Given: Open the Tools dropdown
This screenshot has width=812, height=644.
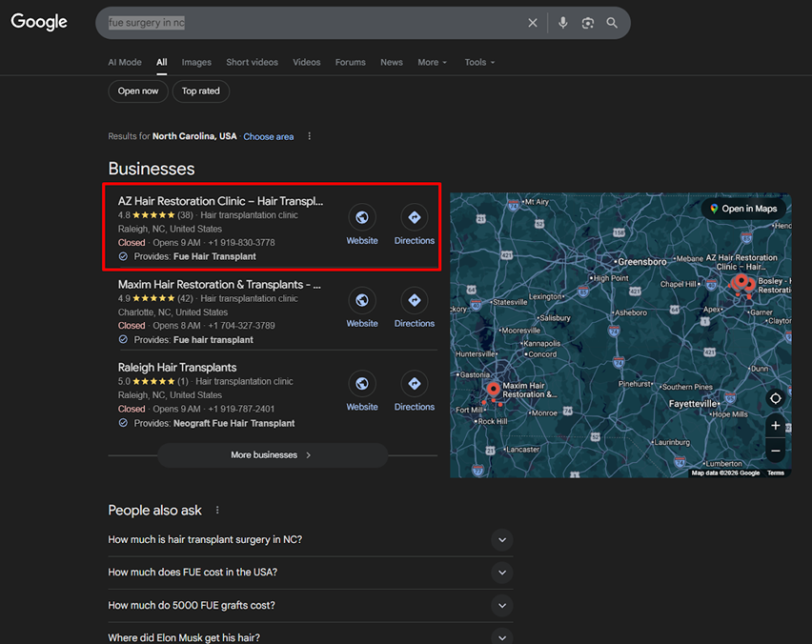Looking at the screenshot, I should click(x=479, y=63).
